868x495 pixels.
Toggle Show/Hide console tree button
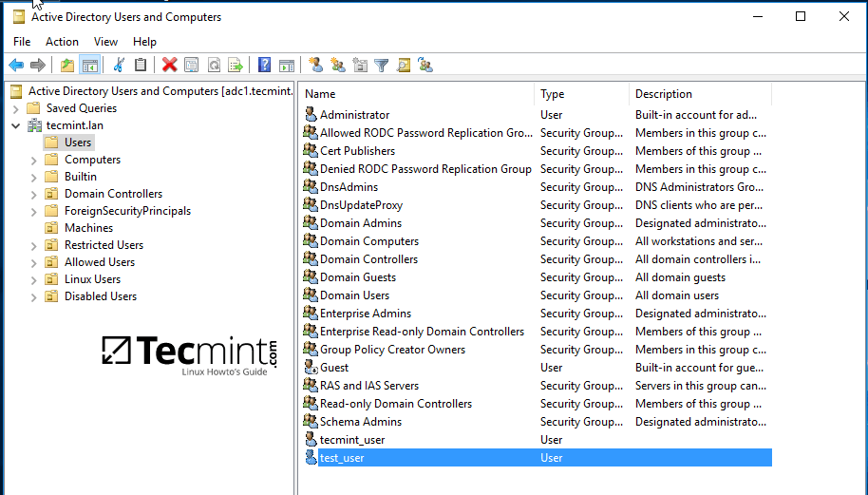pos(90,66)
